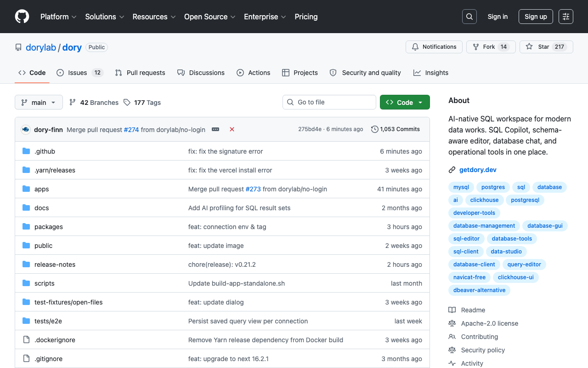
Task: Expand commit message ellipsis button
Action: (215, 129)
